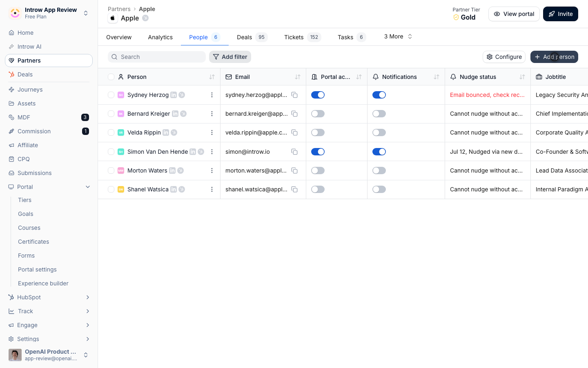Screen dimensions: 588x368
Task: Open row menu for Bernard Kreiger
Action: coord(212,114)
